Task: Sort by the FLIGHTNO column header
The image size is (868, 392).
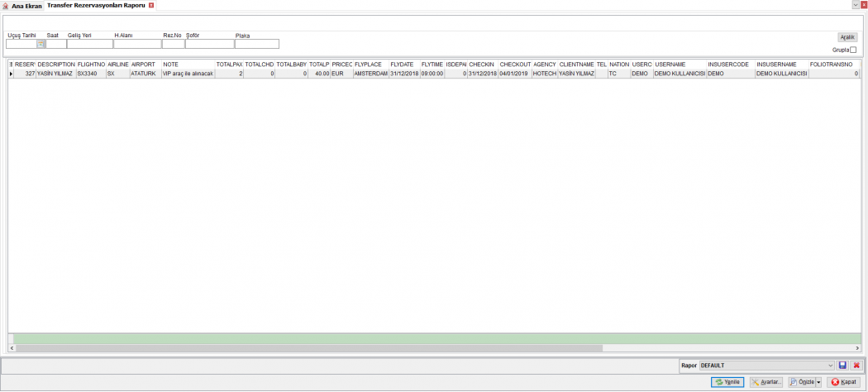Action: click(91, 65)
